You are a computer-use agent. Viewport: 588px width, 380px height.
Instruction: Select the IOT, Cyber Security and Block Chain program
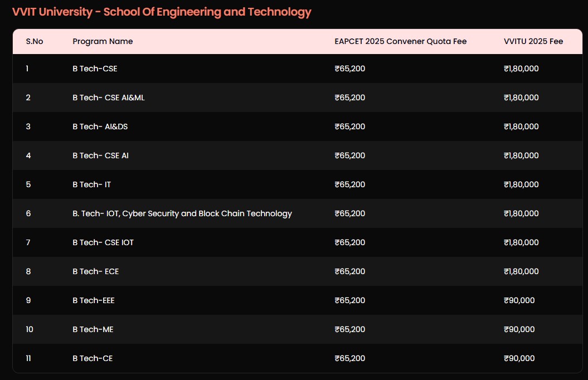click(x=182, y=213)
